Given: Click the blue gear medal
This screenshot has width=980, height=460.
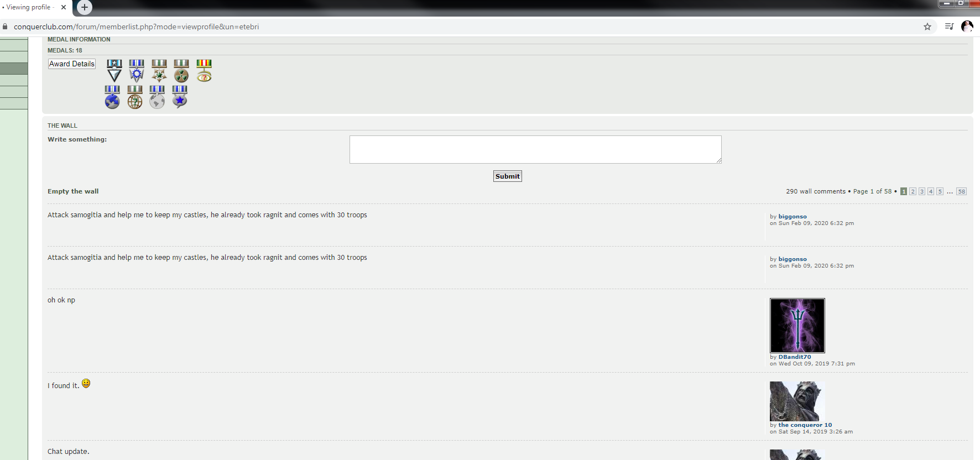Looking at the screenshot, I should coord(137,71).
